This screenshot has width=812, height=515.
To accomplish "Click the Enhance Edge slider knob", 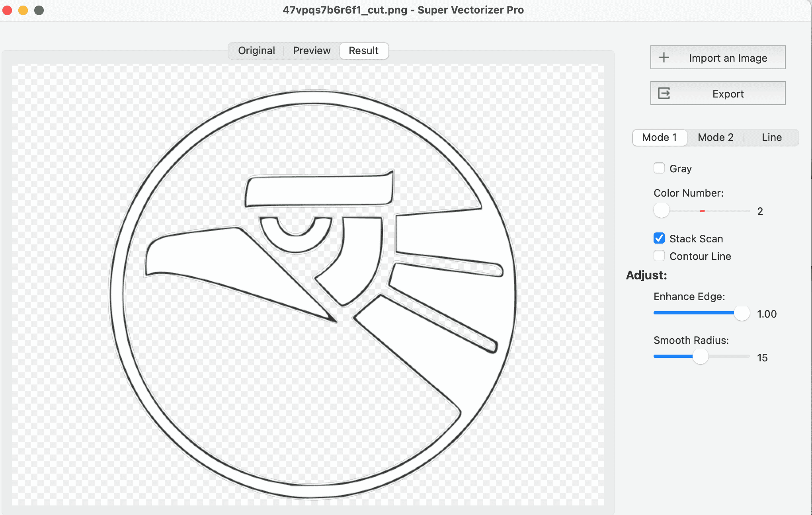I will [x=742, y=313].
